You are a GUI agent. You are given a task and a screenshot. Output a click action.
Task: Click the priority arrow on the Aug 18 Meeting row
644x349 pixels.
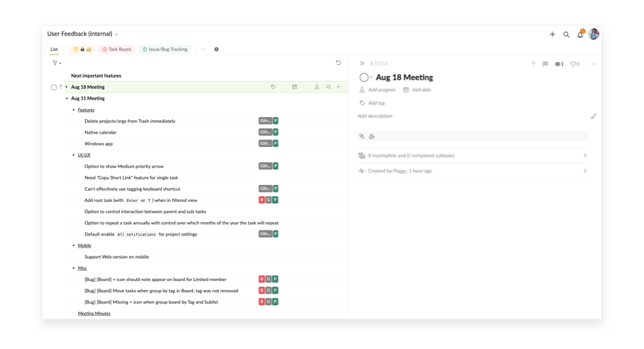[61, 87]
